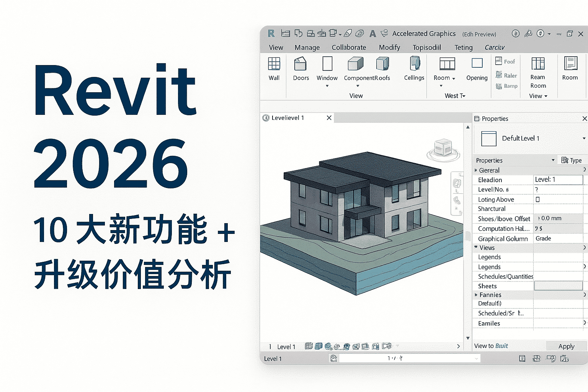
Task: Toggle the Loting Above checkbox
Action: click(x=537, y=199)
